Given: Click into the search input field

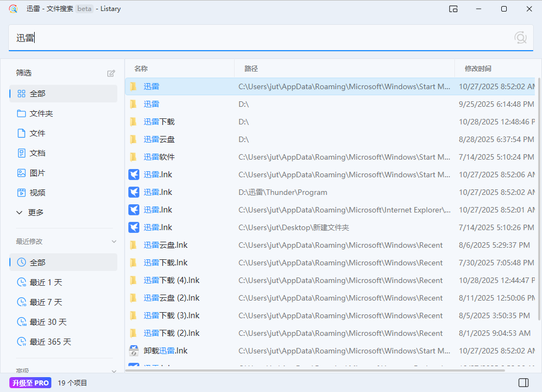Looking at the screenshot, I should [x=264, y=38].
